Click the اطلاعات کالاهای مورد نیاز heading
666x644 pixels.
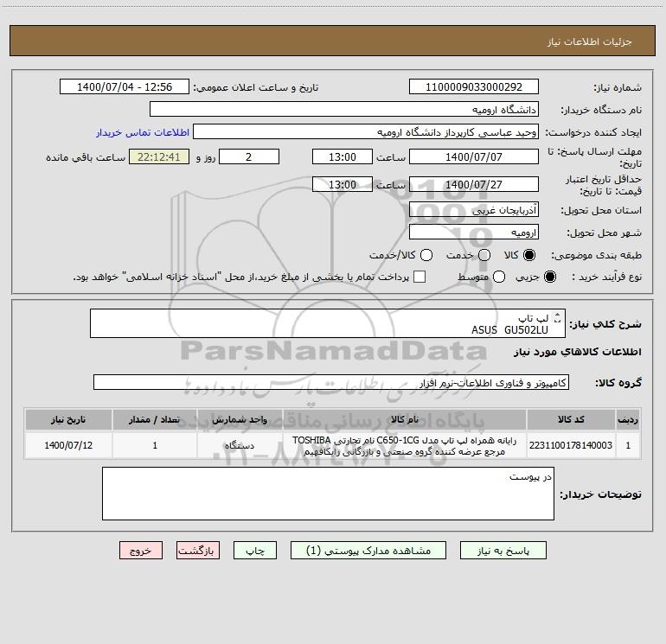578,352
